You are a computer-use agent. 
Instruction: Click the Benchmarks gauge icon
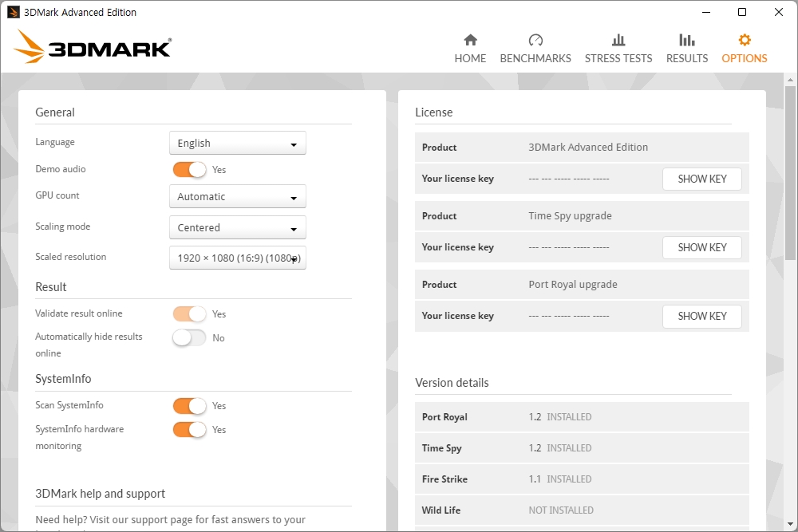535,40
